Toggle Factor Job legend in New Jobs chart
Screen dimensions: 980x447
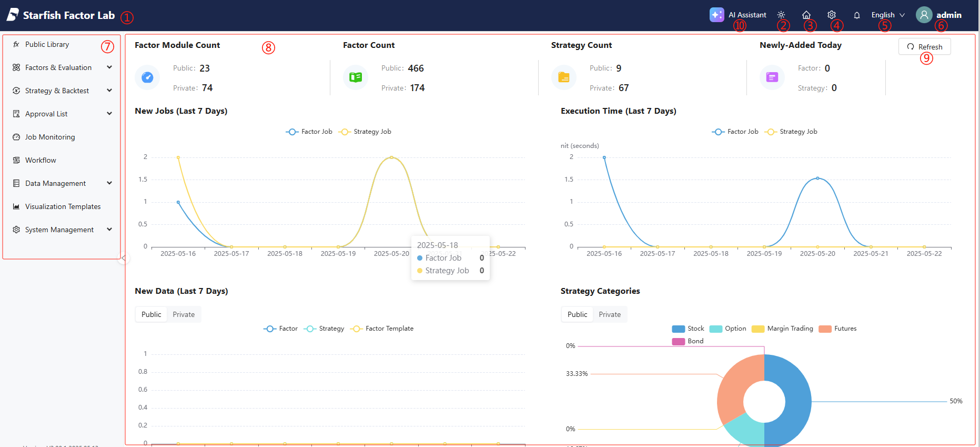coord(309,132)
